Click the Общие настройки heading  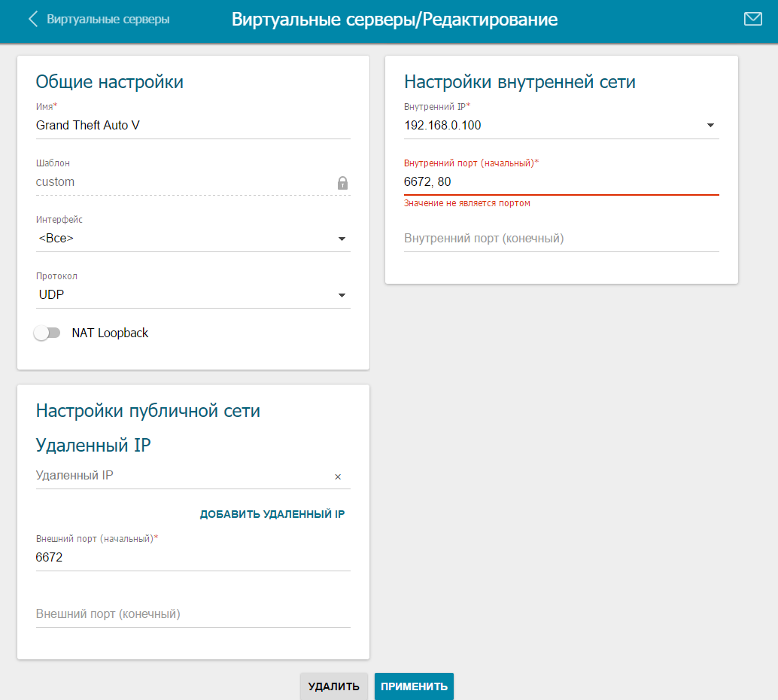pyautogui.click(x=110, y=82)
